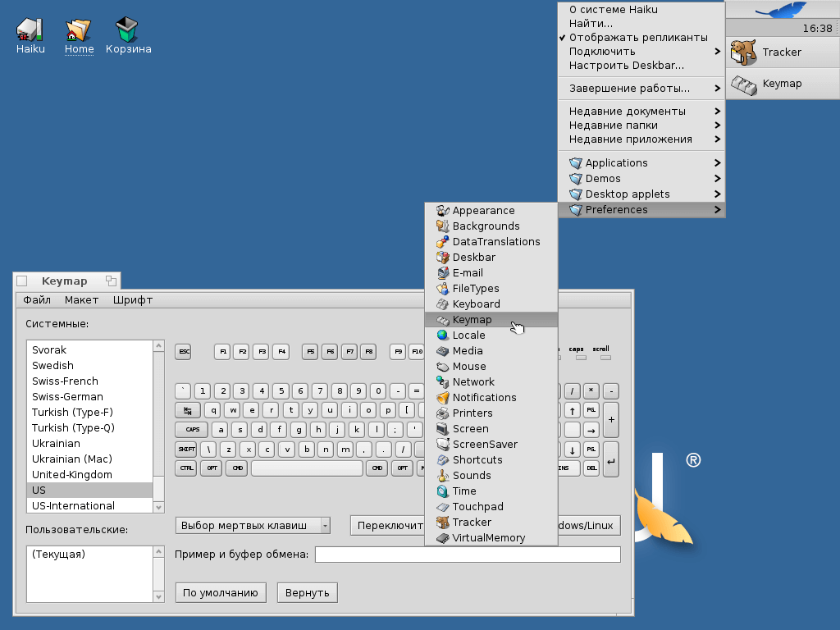
Task: Open Appearance preferences from the submenu
Action: coord(491,211)
